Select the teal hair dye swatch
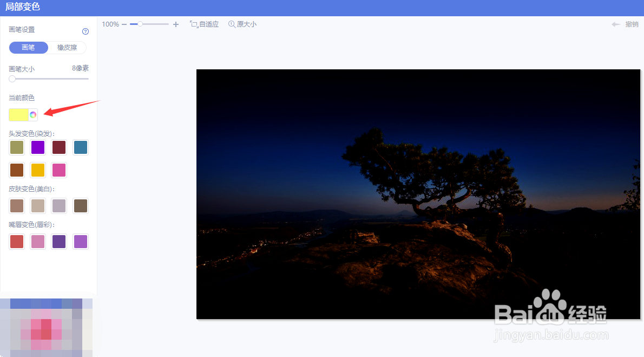This screenshot has width=644, height=357. coord(80,147)
